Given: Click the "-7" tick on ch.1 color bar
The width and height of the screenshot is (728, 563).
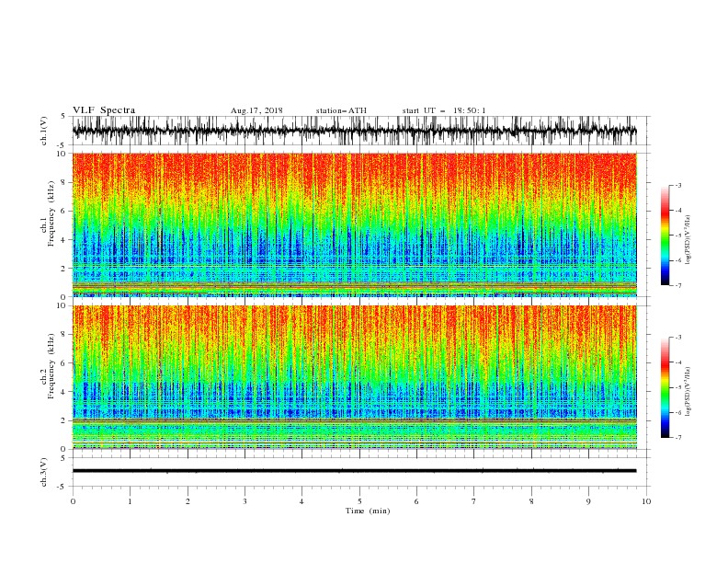Looking at the screenshot, I should click(x=678, y=285).
